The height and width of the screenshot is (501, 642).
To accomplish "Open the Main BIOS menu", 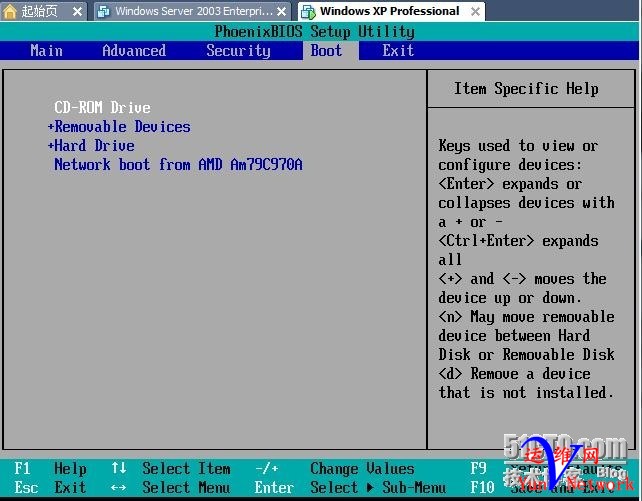I will click(47, 51).
